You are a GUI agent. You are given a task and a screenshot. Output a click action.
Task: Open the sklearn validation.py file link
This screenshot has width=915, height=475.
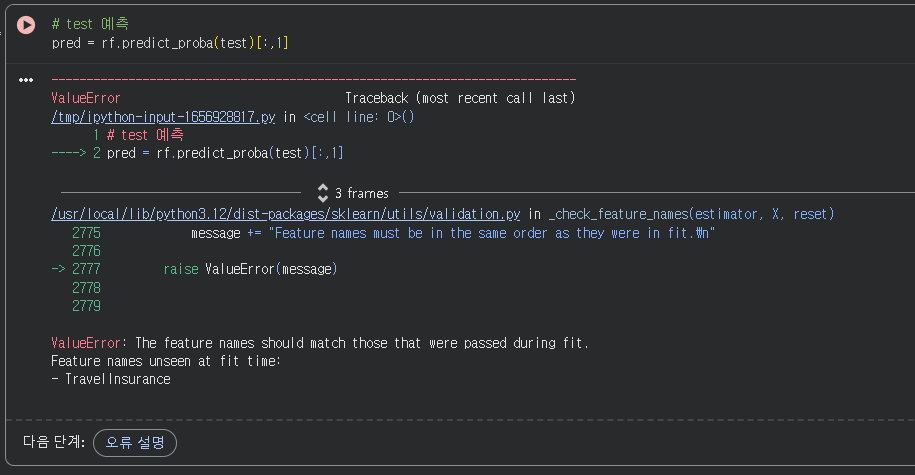(x=285, y=214)
